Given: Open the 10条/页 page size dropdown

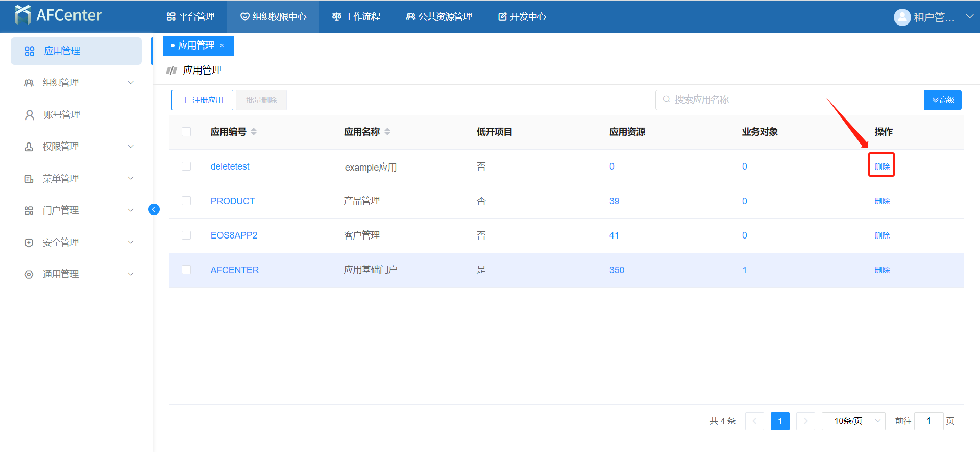Looking at the screenshot, I should 853,421.
